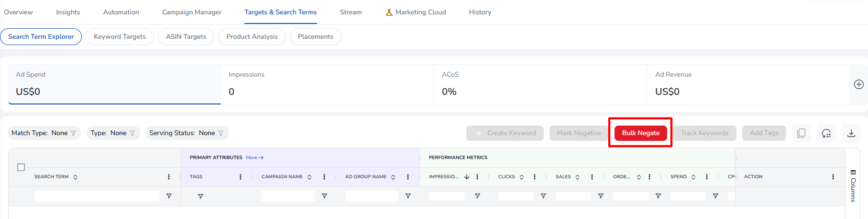Viewport: 868px width, 219px height.
Task: Open the Type filter dropdown
Action: coord(113,133)
